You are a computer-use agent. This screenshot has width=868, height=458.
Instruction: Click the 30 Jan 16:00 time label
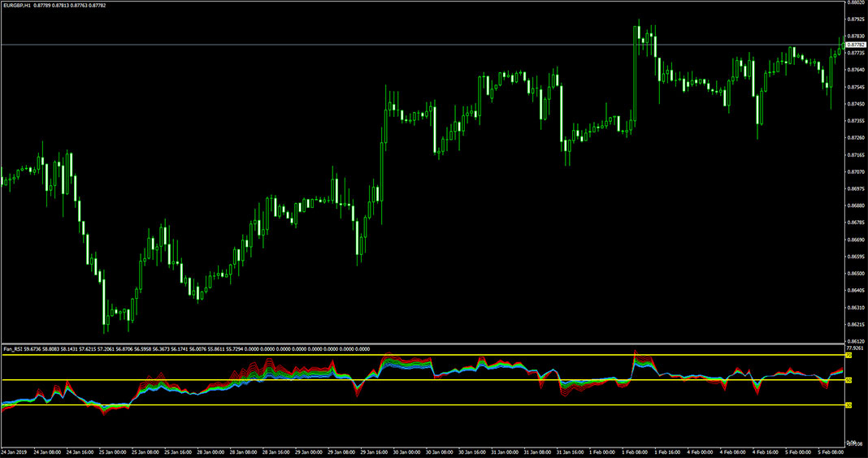pyautogui.click(x=471, y=452)
